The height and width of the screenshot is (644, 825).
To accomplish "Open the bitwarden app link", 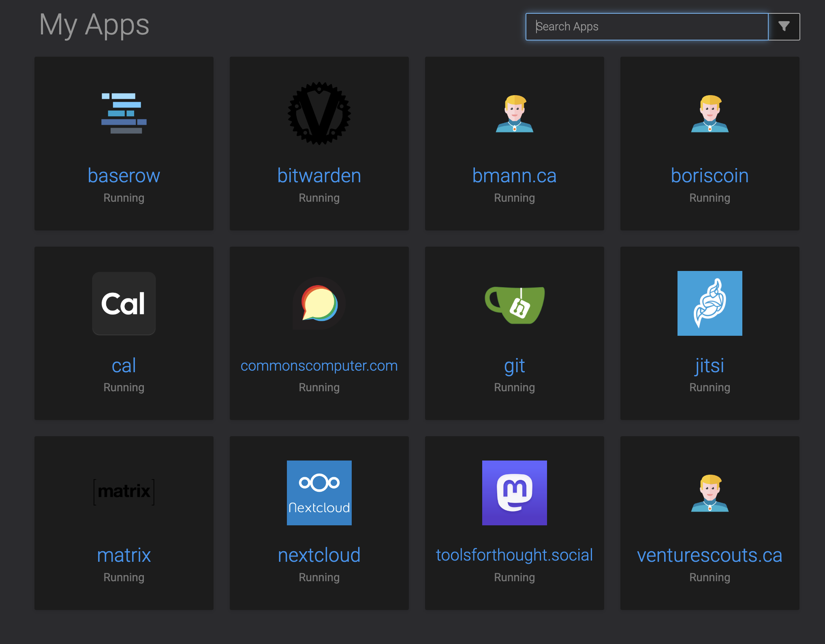I will 319,175.
